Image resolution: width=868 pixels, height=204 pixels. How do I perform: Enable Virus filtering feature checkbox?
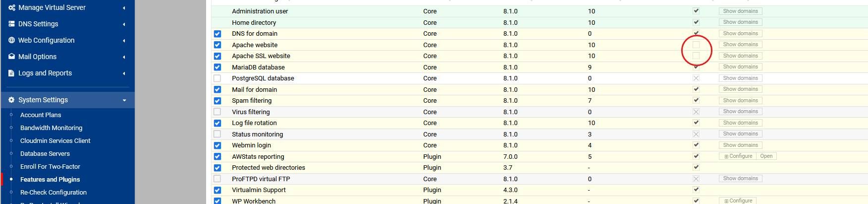point(217,112)
